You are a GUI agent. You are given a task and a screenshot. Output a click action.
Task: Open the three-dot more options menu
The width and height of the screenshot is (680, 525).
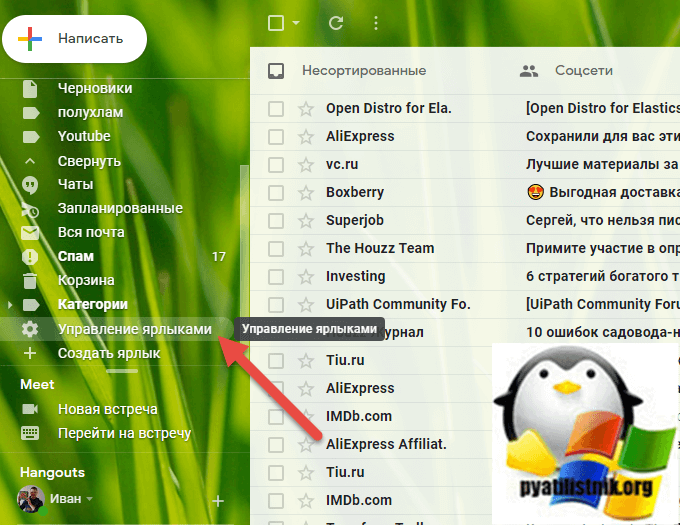tap(376, 23)
